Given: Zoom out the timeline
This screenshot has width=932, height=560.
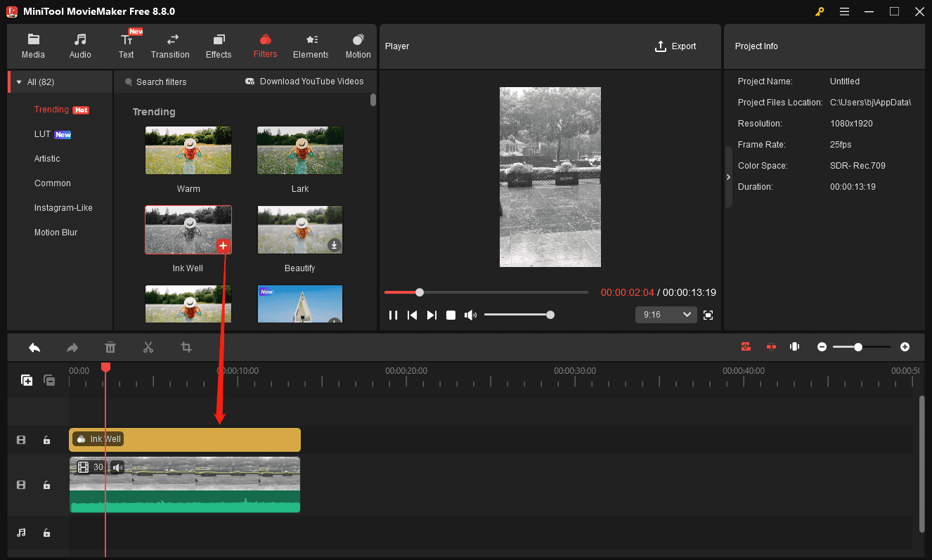Looking at the screenshot, I should (822, 347).
